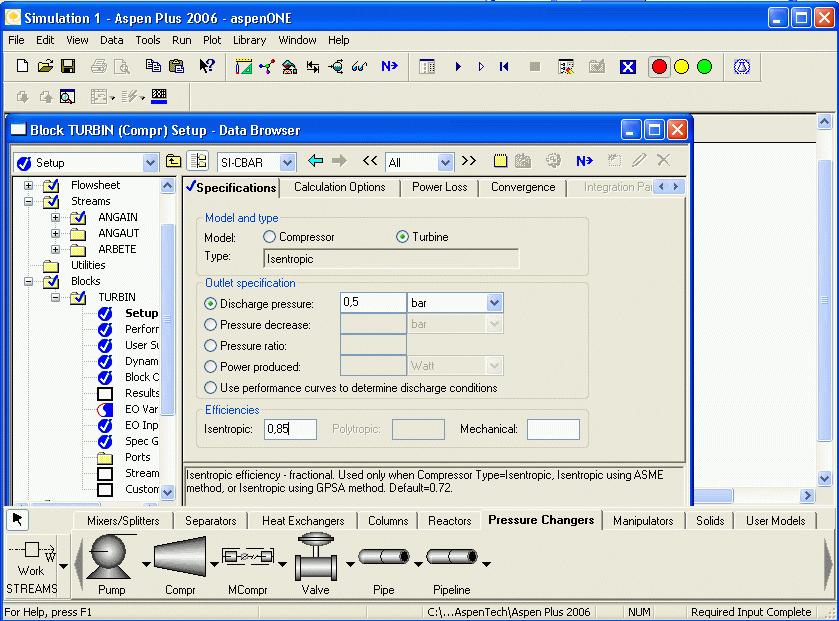Click the aspenONE circular icon at toolbar end
839x621 pixels.
coord(742,67)
